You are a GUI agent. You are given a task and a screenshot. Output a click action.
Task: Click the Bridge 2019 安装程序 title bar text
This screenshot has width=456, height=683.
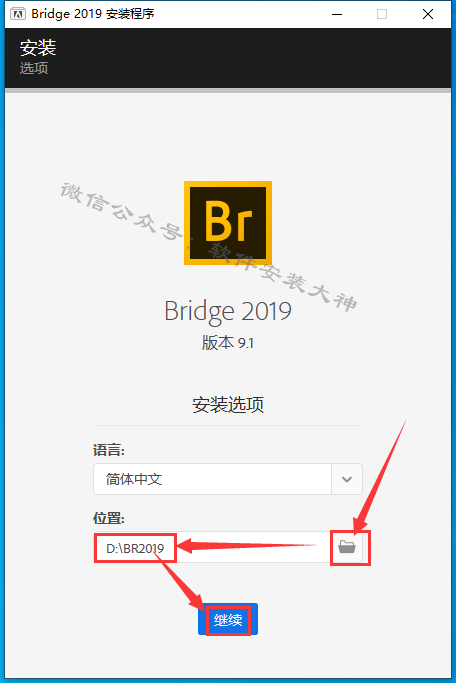tap(93, 14)
